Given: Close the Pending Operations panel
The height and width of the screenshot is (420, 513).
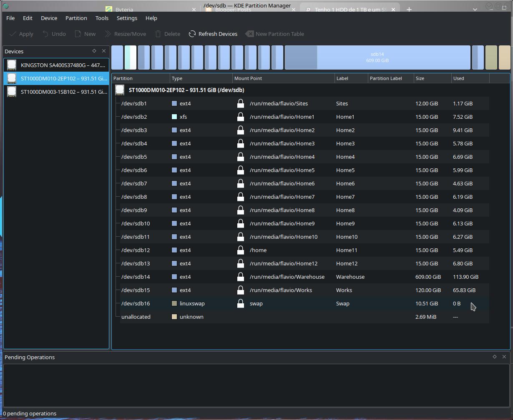Looking at the screenshot, I should [504, 357].
